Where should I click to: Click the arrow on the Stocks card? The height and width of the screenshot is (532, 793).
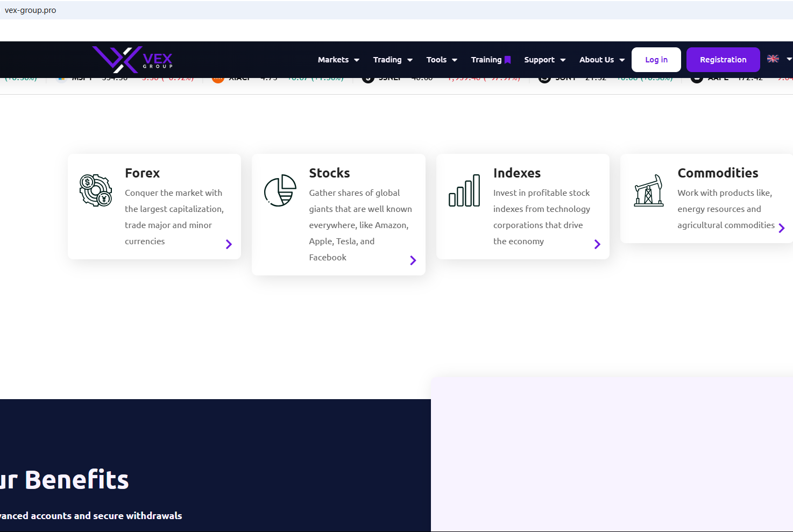pos(413,260)
